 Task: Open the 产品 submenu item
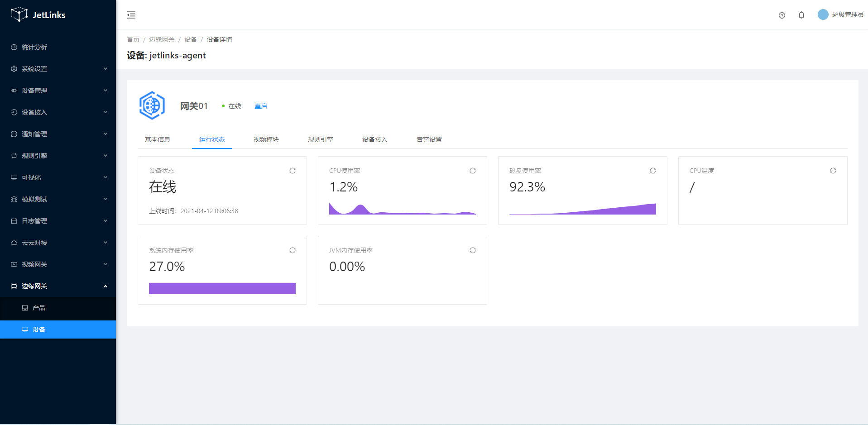click(x=39, y=308)
